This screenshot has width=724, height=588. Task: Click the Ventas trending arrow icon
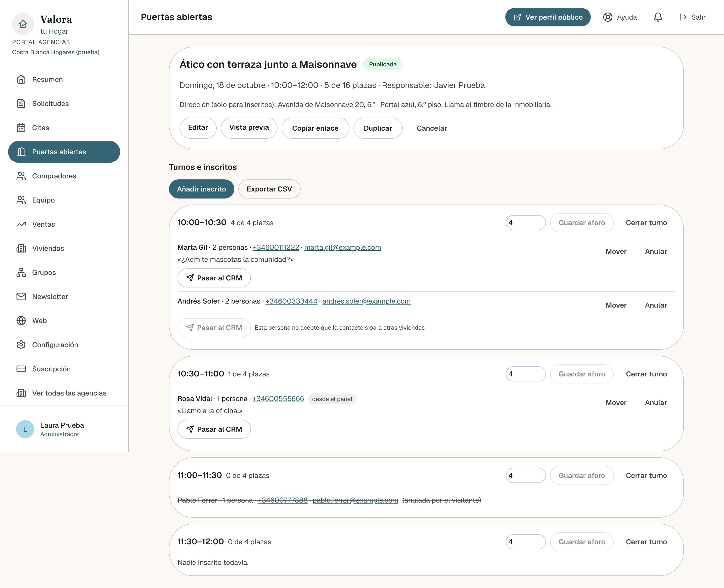[21, 224]
